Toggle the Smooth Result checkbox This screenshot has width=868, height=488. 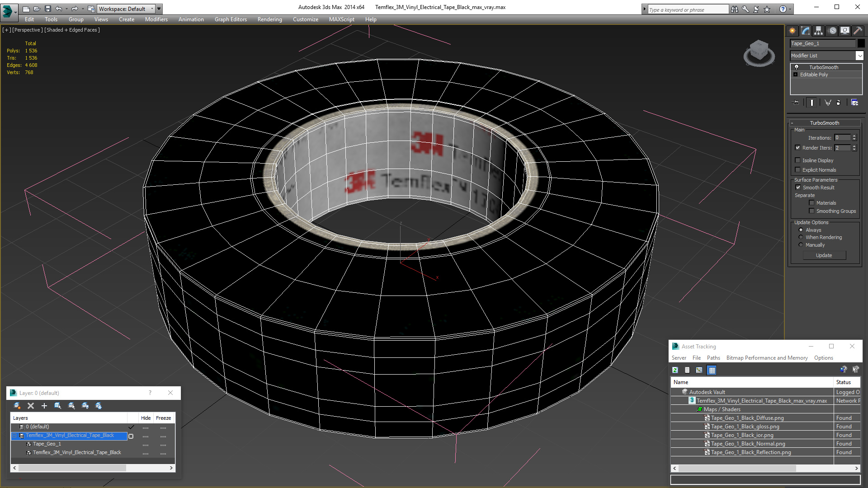coord(798,188)
